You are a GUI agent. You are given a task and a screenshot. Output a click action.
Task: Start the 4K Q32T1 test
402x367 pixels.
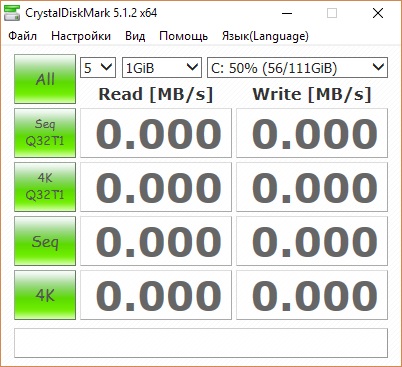(45, 187)
